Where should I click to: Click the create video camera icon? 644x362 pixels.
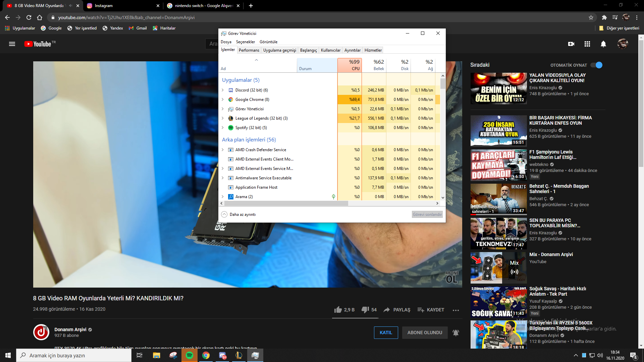[x=571, y=44]
